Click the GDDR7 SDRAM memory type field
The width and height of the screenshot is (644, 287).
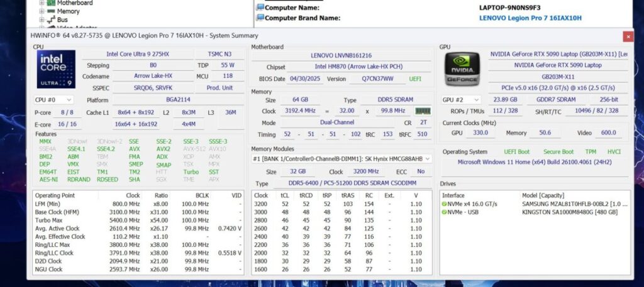pos(556,100)
